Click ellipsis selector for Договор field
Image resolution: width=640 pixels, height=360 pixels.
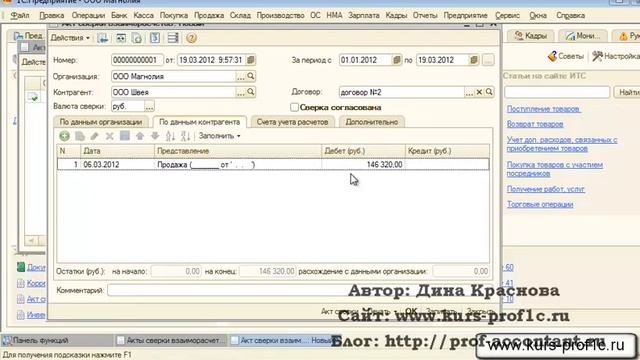(469, 92)
